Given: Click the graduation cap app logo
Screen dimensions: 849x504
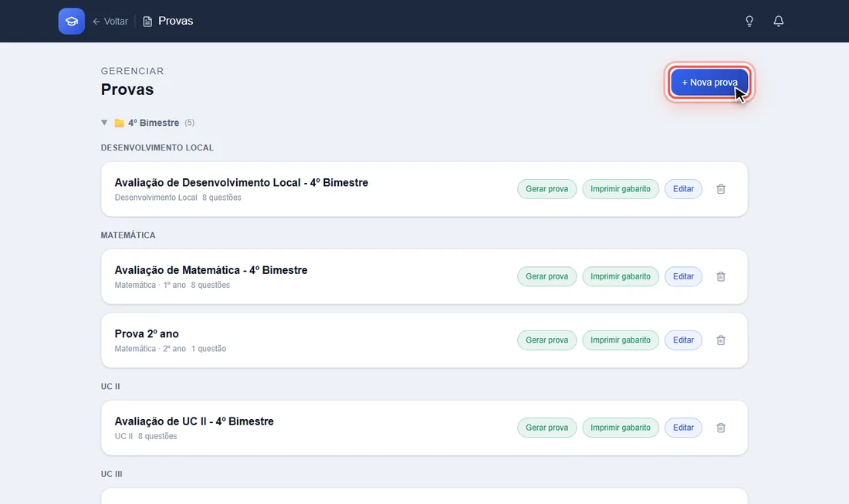Looking at the screenshot, I should [x=72, y=21].
